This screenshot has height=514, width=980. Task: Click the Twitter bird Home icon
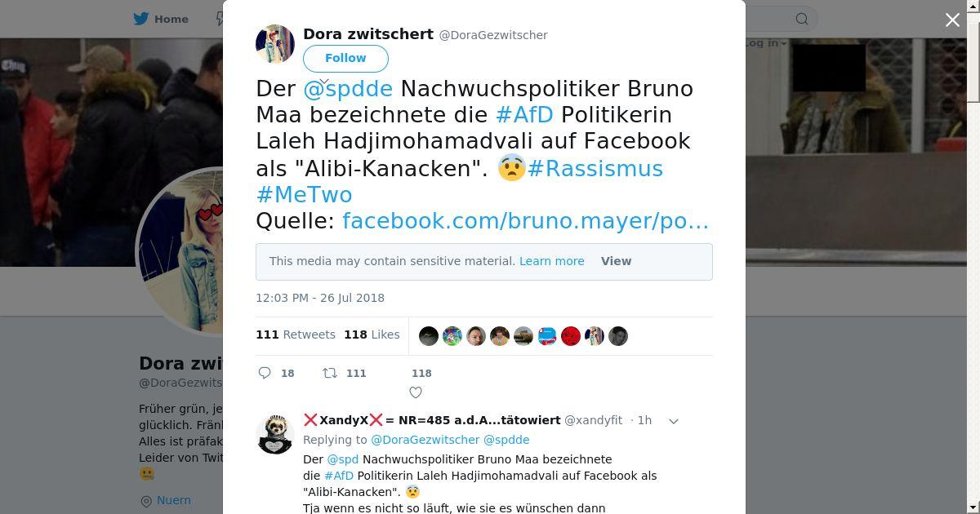[x=141, y=19]
